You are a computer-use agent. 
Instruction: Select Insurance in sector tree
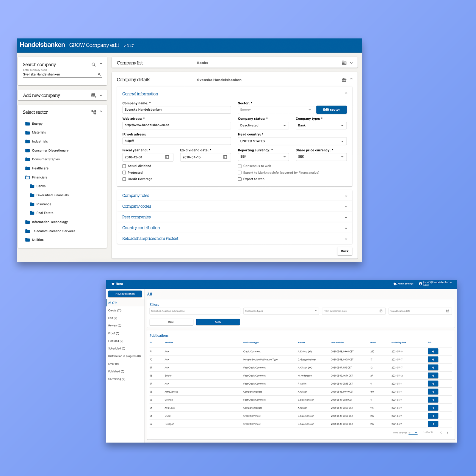(x=44, y=204)
